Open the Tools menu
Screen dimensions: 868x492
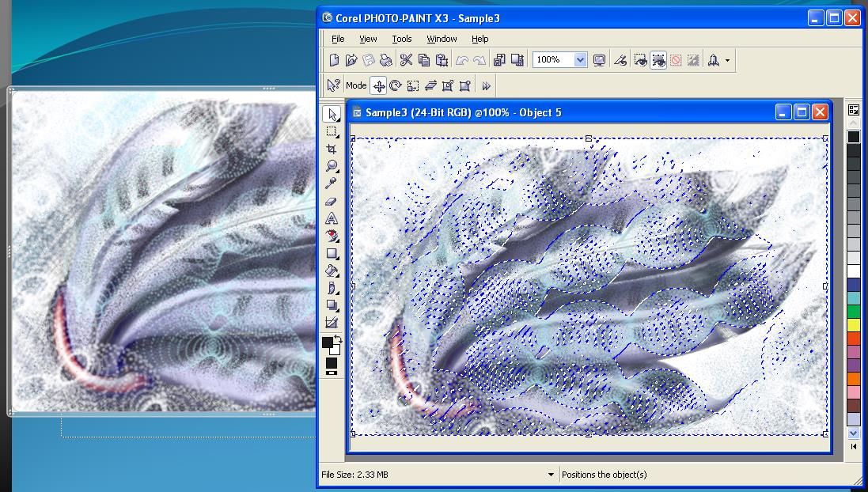(x=402, y=39)
